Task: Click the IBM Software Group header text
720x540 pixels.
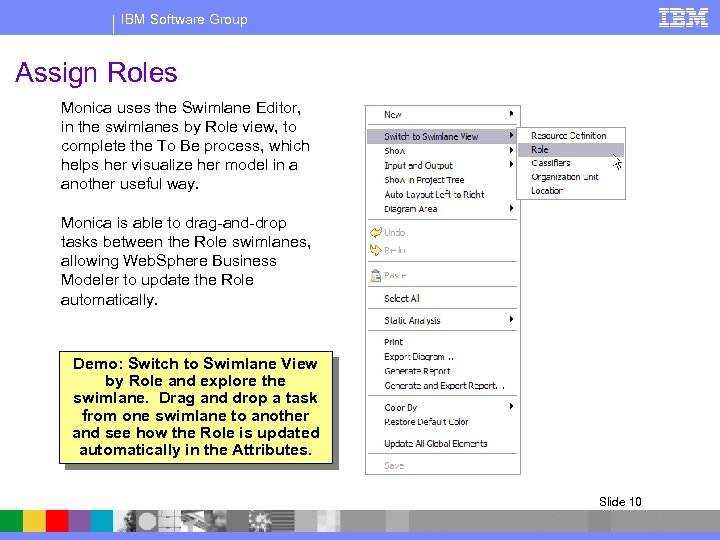Action: pyautogui.click(x=184, y=19)
